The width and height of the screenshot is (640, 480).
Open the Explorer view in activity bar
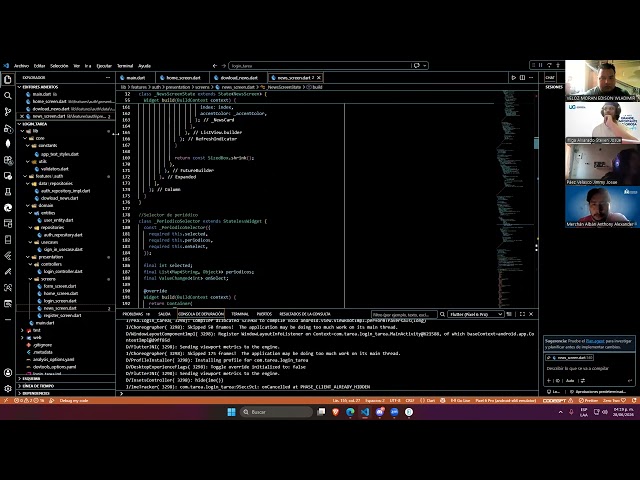coord(8,79)
